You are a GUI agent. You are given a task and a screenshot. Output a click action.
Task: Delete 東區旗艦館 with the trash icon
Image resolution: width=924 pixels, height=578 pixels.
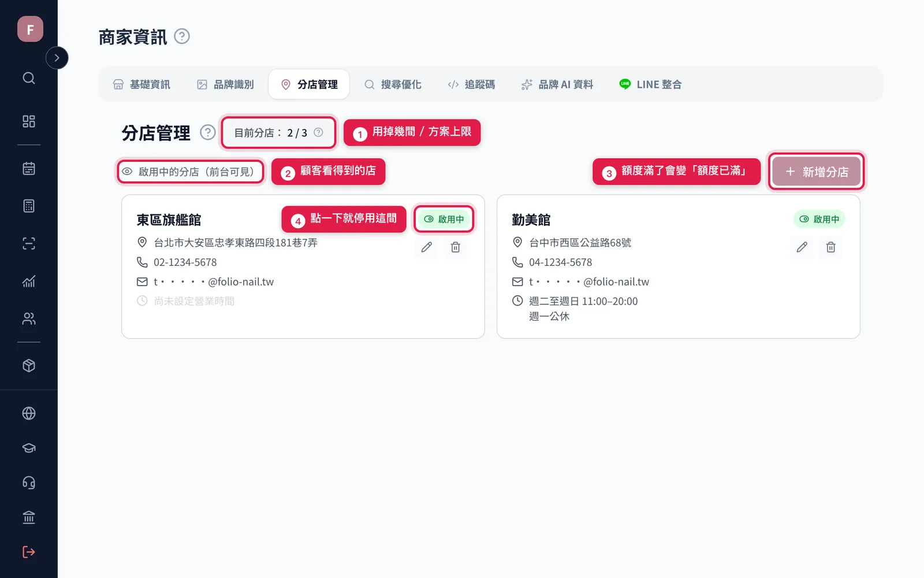tap(456, 247)
